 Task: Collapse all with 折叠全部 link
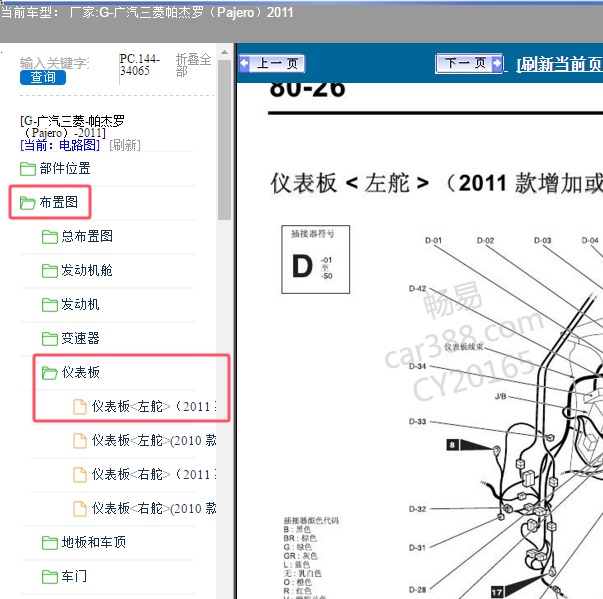193,65
